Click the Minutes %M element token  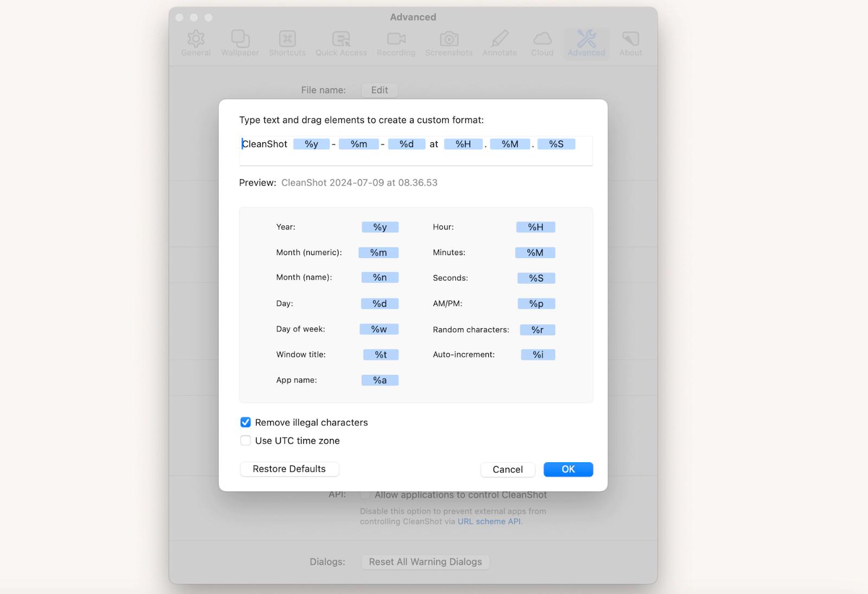pyautogui.click(x=535, y=253)
